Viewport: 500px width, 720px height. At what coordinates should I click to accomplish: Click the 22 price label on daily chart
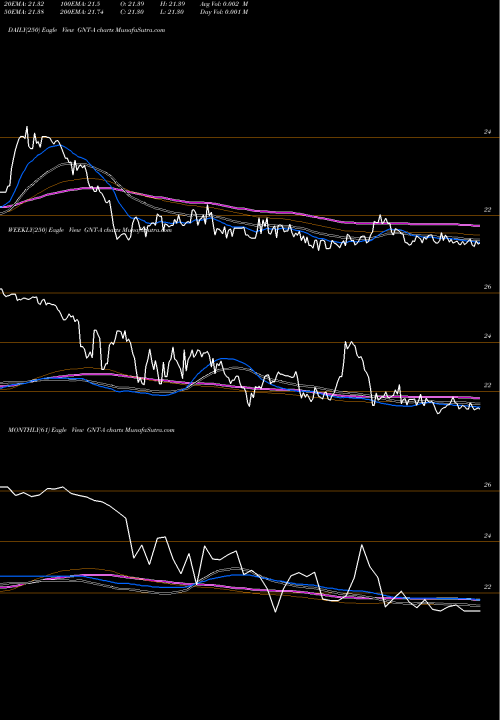click(487, 210)
